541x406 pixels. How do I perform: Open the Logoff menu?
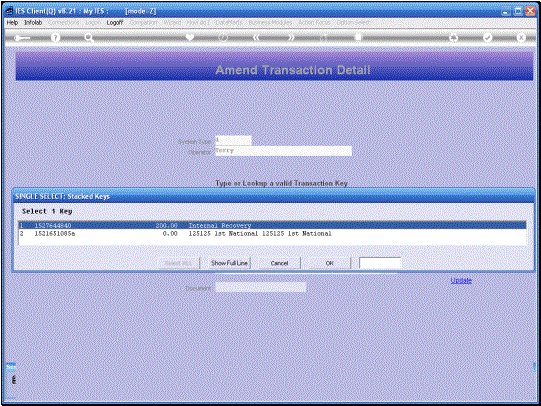click(x=115, y=22)
